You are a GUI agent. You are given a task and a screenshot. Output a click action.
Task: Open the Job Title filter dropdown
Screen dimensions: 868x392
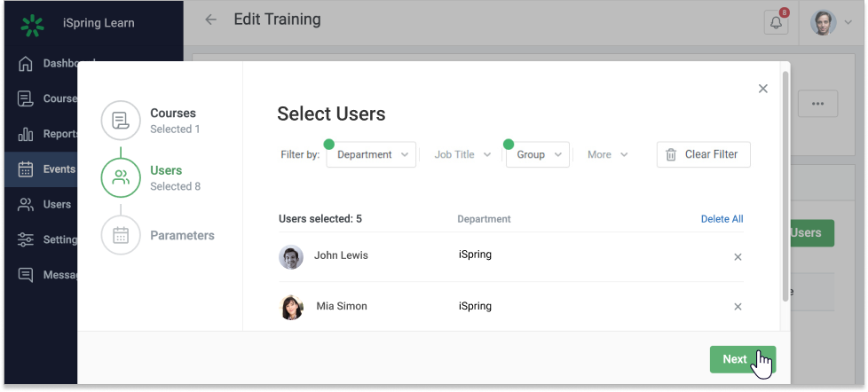(462, 154)
